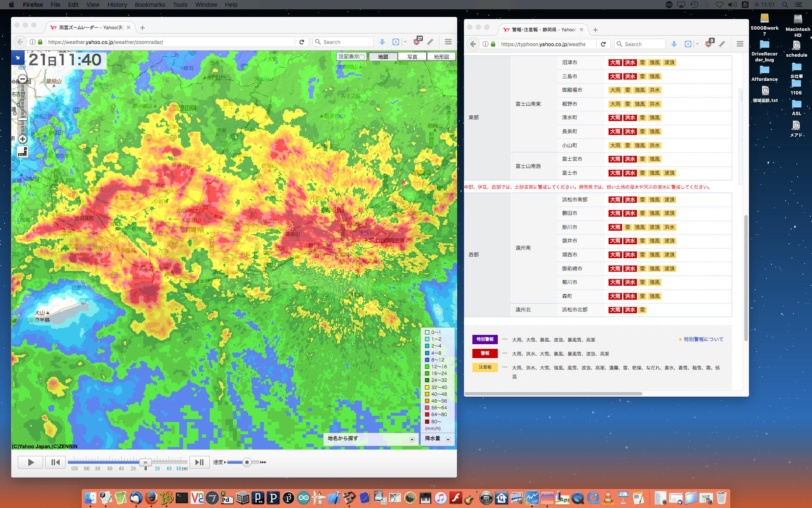Zoom in the radar map
812x508 pixels.
(x=23, y=139)
